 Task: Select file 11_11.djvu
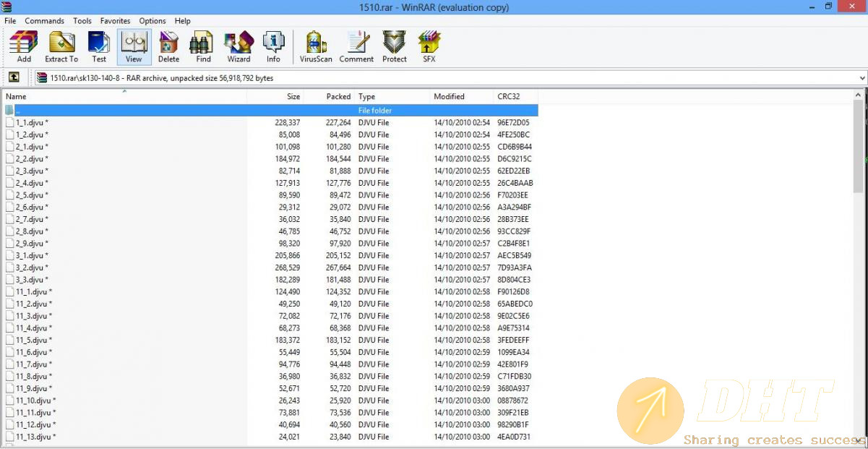tap(36, 413)
